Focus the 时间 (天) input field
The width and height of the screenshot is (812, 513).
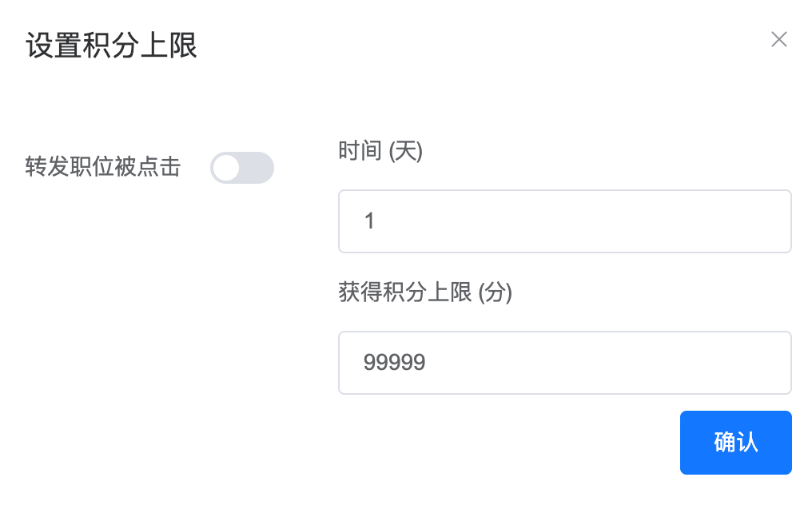tap(564, 221)
